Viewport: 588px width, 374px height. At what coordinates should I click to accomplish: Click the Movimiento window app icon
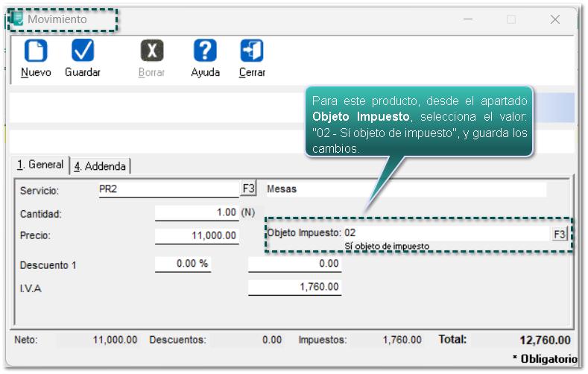pyautogui.click(x=17, y=19)
